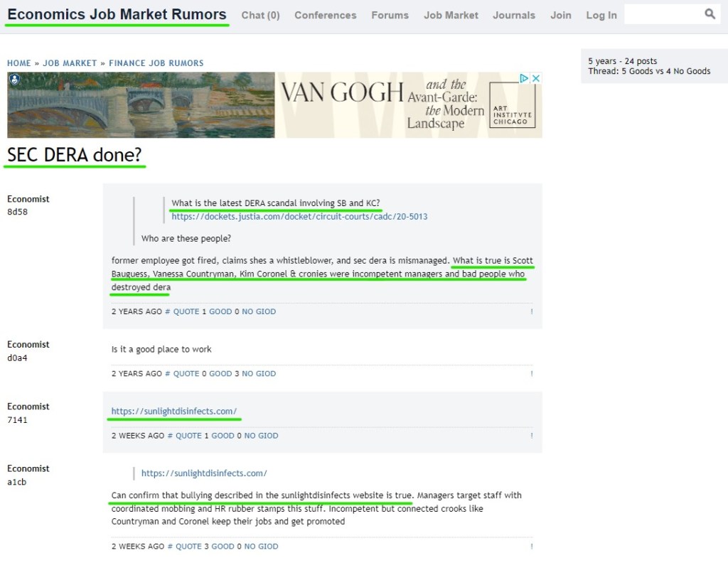This screenshot has width=728, height=575.
Task: Open the Conferences menu item
Action: click(x=325, y=15)
